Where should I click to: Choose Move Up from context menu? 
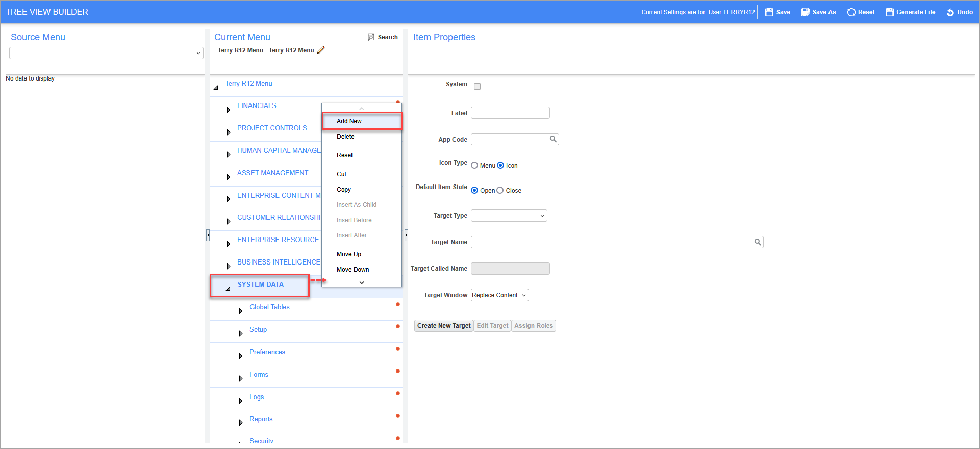362,254
